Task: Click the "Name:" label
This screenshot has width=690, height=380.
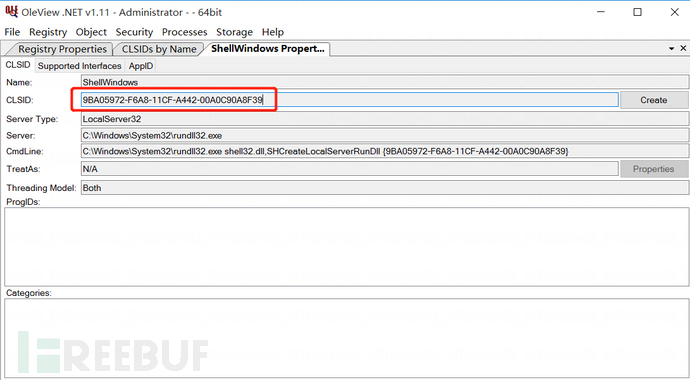Action: pyautogui.click(x=19, y=83)
